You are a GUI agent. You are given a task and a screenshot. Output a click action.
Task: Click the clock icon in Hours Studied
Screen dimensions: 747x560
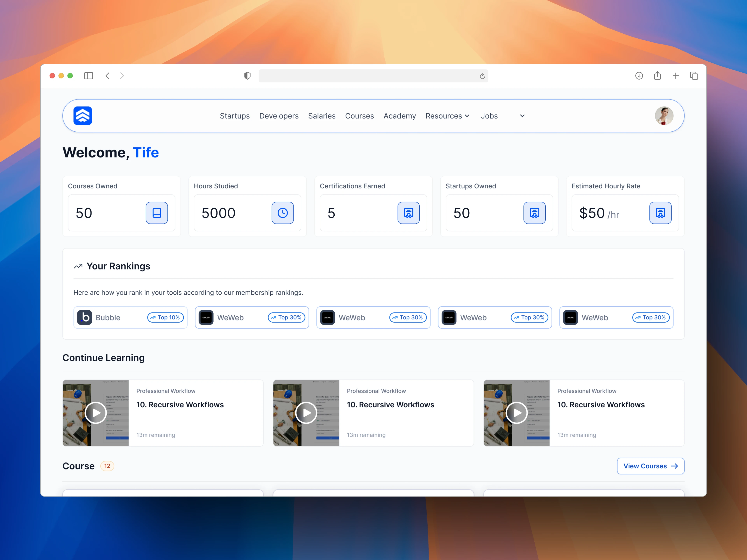(x=283, y=213)
